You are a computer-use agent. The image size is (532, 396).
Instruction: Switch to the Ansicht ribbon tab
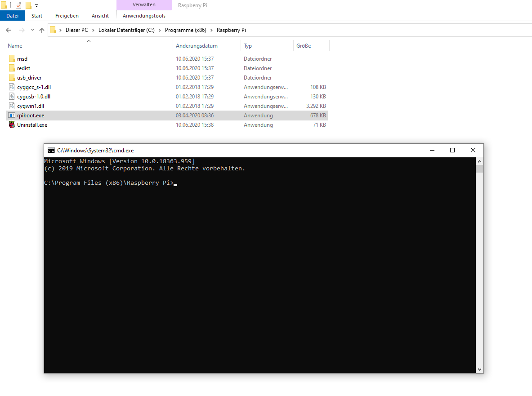click(x=100, y=16)
